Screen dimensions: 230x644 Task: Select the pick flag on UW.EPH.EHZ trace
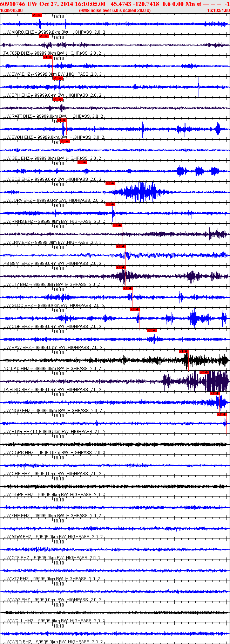(58, 78)
